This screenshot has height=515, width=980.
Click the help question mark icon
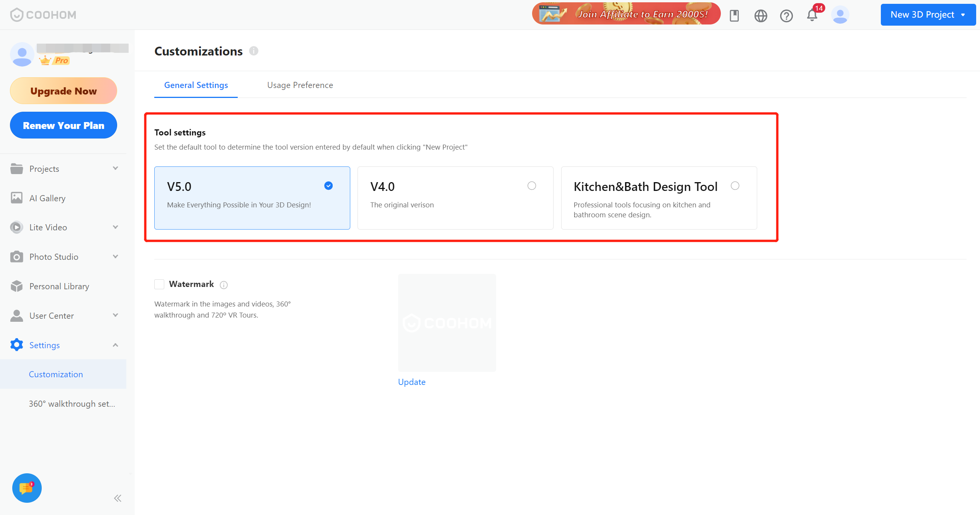786,16
